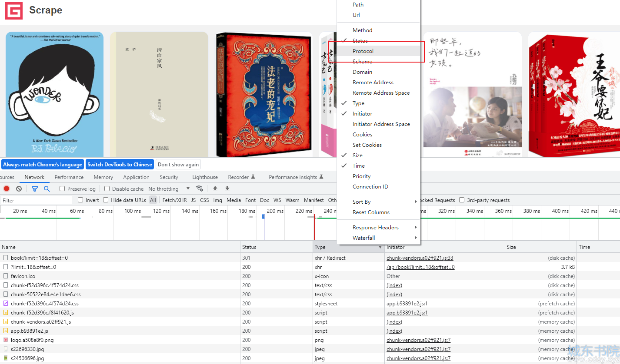Click the Name column header
Image resolution: width=620 pixels, height=364 pixels.
click(x=120, y=247)
